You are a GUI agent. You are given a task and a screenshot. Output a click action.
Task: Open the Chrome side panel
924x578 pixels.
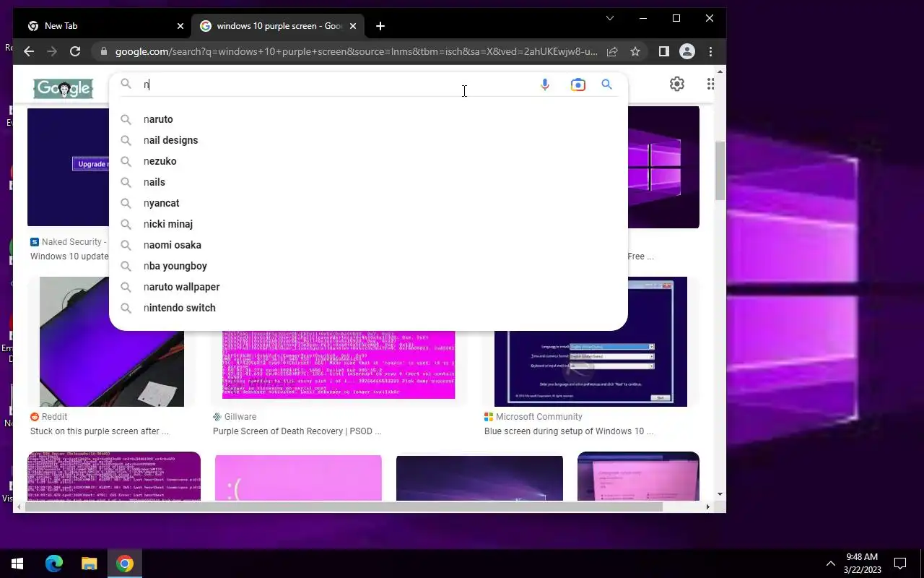[664, 51]
